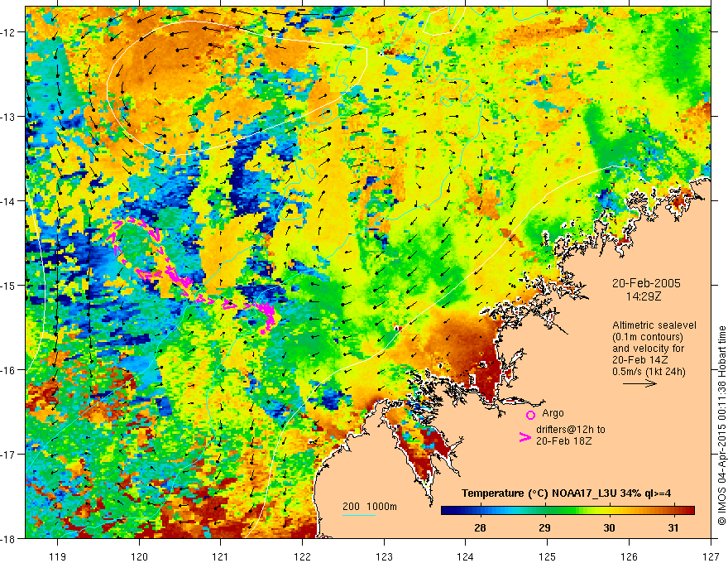Click longitude axis label 120
728x563 pixels.
click(139, 556)
